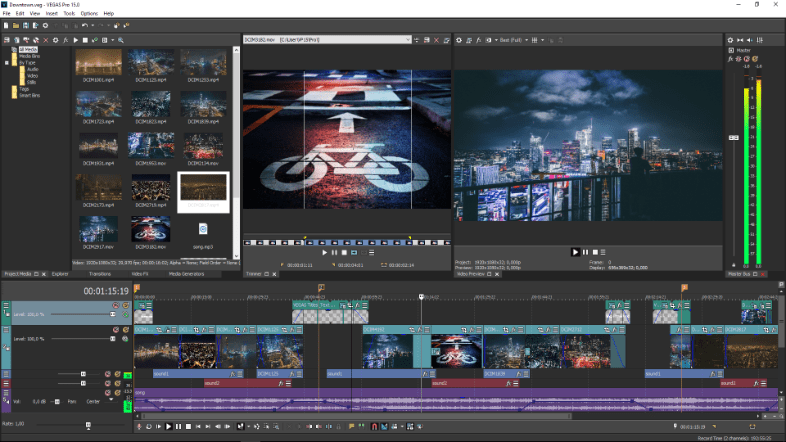
Task: Switch to the Transitions tab
Action: [100, 273]
